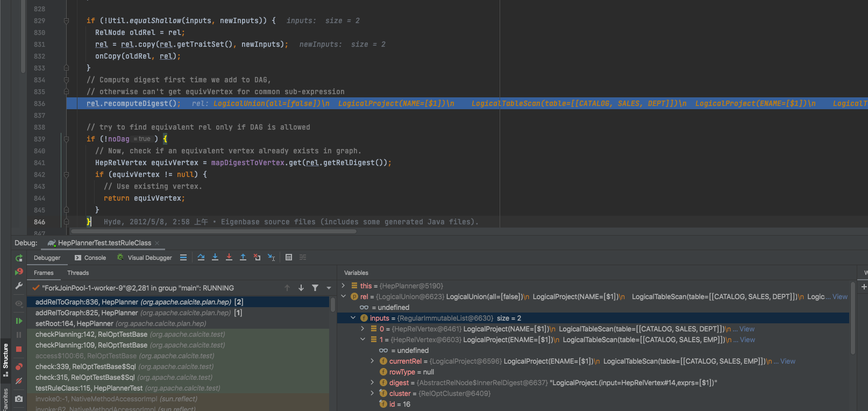Click the Step Out icon

(x=243, y=258)
